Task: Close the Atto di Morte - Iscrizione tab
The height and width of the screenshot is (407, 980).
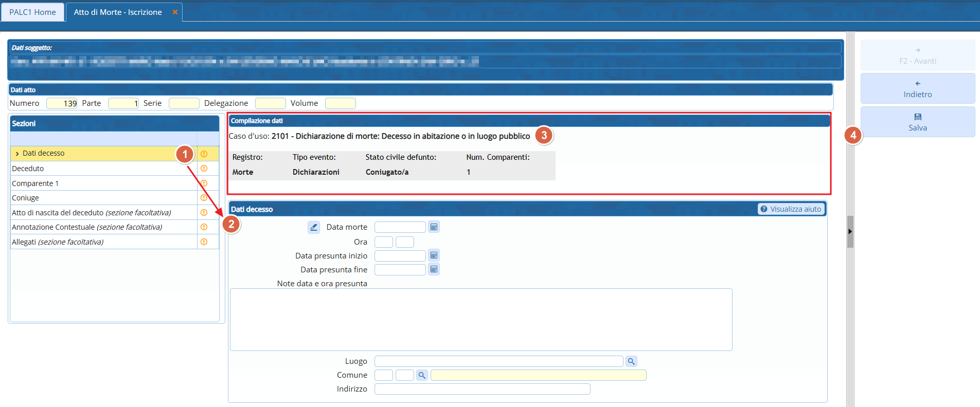Action: coord(175,12)
